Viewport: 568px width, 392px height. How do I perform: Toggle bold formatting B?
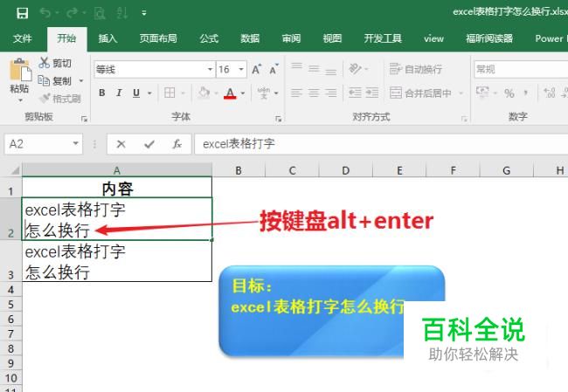pos(102,93)
